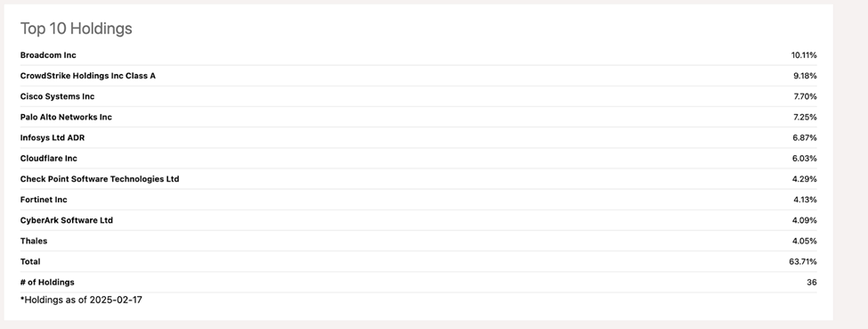Open the Cloudflare Inc holding
The image size is (868, 329).
click(49, 158)
